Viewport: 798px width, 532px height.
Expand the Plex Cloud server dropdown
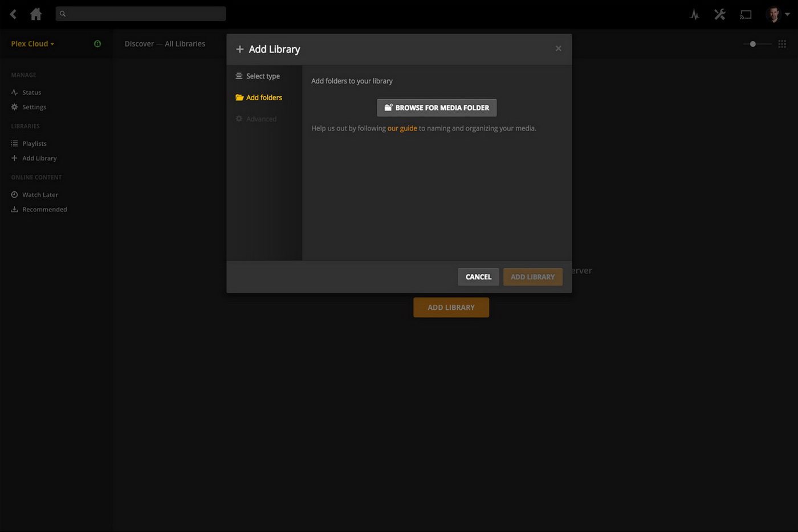(x=32, y=44)
